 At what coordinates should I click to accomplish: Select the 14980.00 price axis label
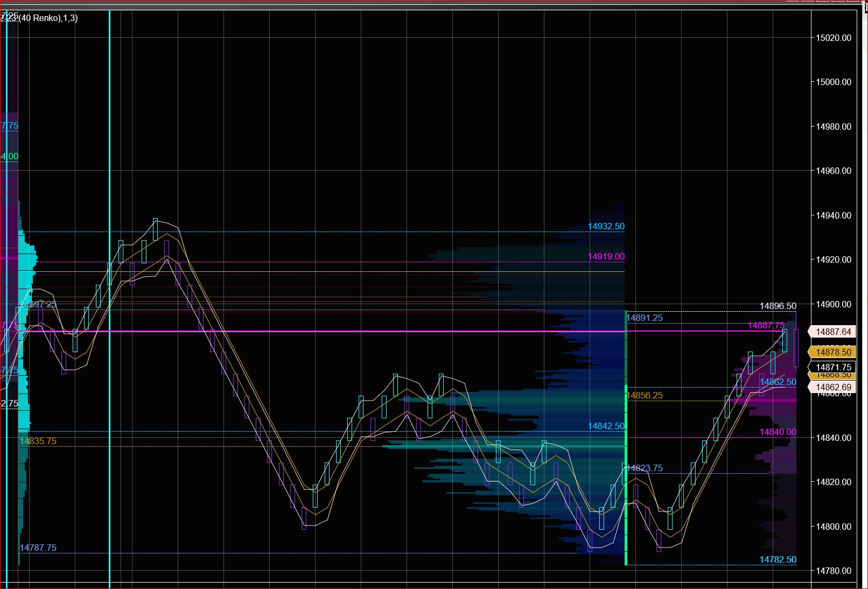point(834,127)
